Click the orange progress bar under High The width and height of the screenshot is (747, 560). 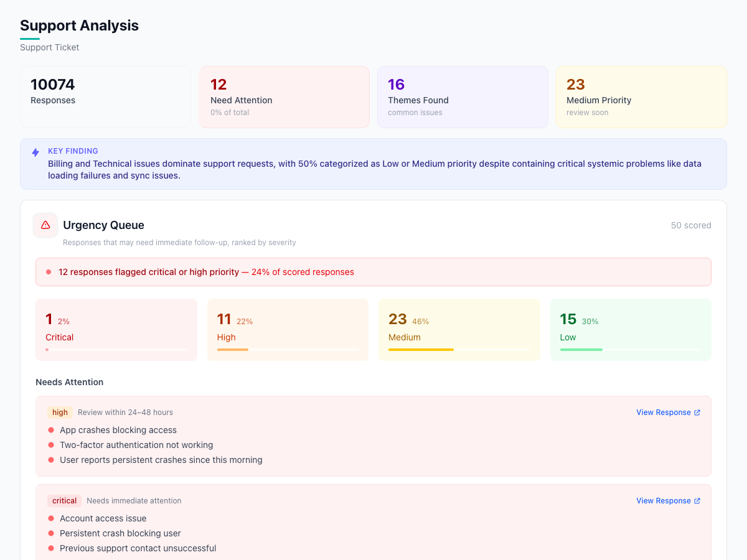(232, 350)
